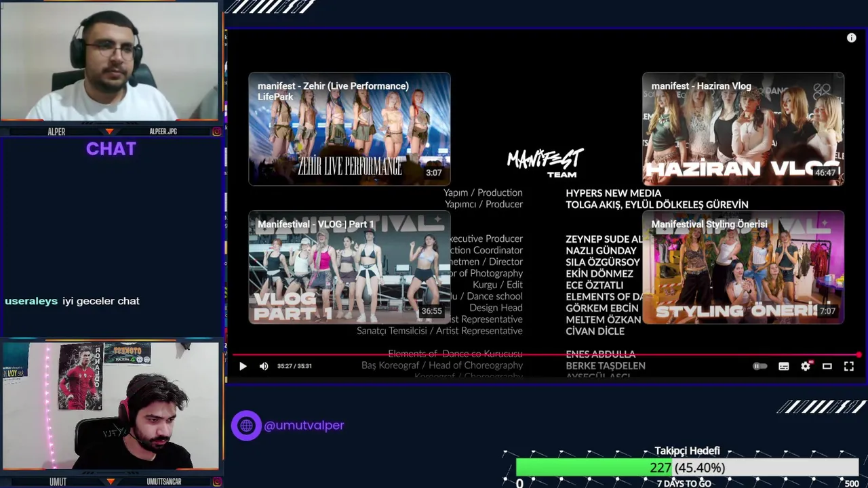Open Zehir Live Performance video thumbnail
This screenshot has height=488, width=868.
pos(349,129)
